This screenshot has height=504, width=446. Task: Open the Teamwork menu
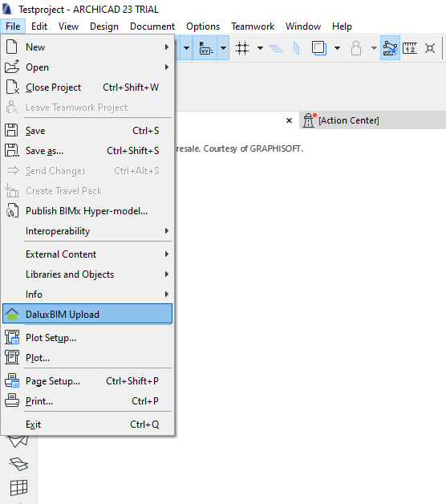click(253, 26)
